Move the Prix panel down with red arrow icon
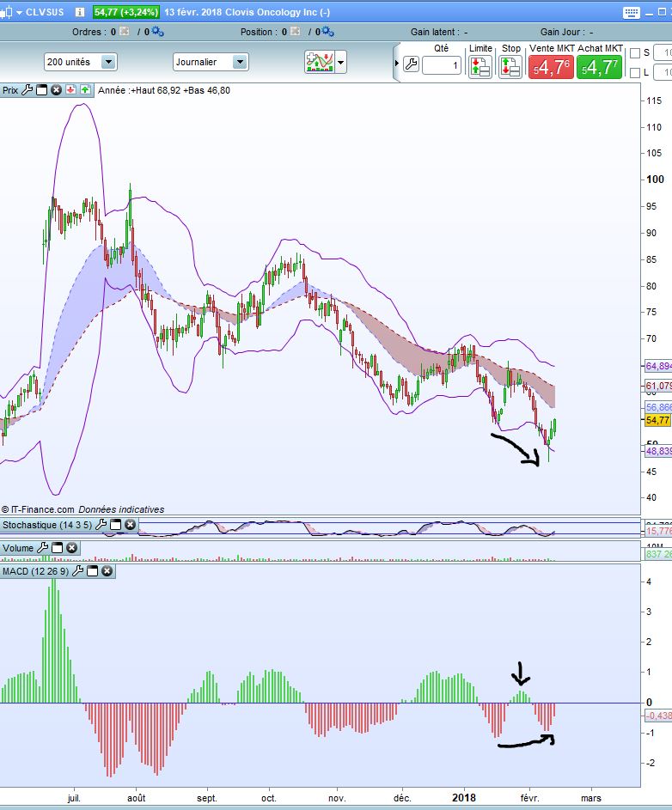 (x=70, y=90)
